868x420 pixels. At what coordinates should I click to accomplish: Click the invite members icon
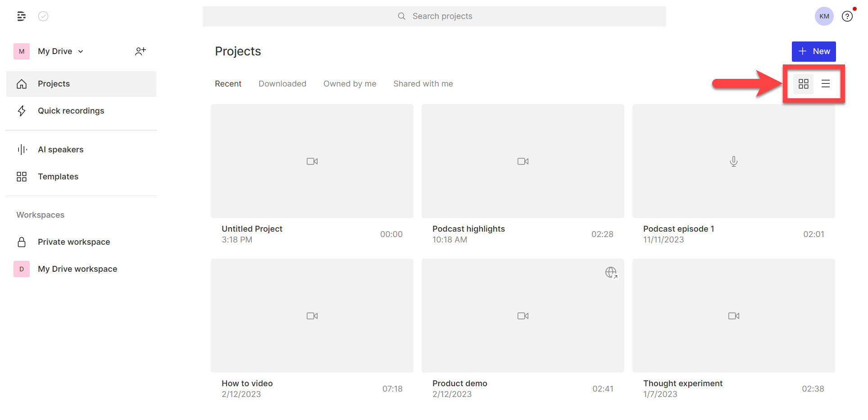(141, 51)
